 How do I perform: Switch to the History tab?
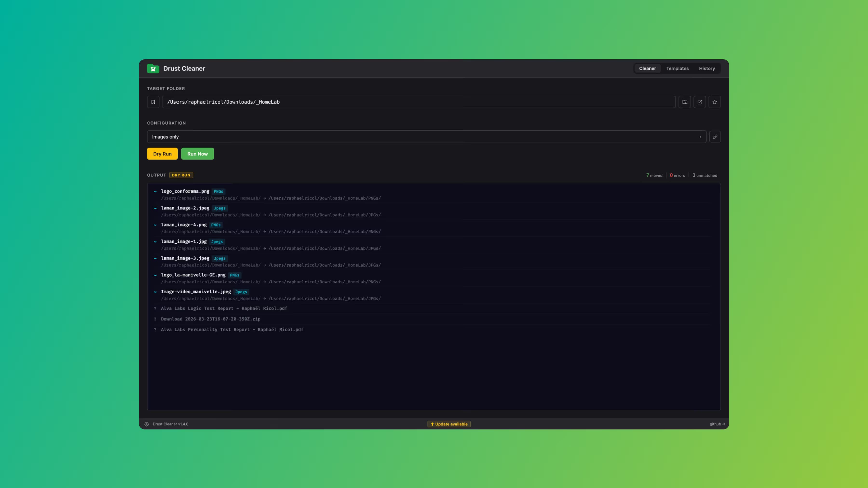[707, 68]
